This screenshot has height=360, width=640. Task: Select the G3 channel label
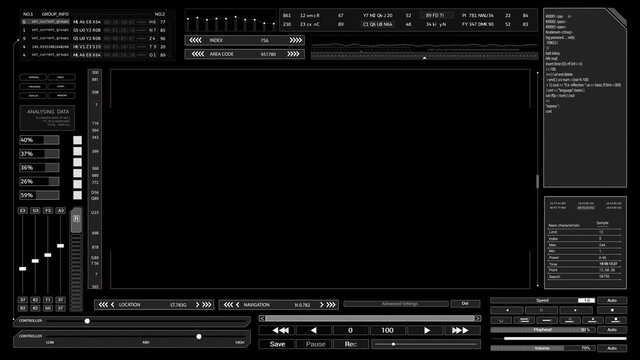pos(35,211)
